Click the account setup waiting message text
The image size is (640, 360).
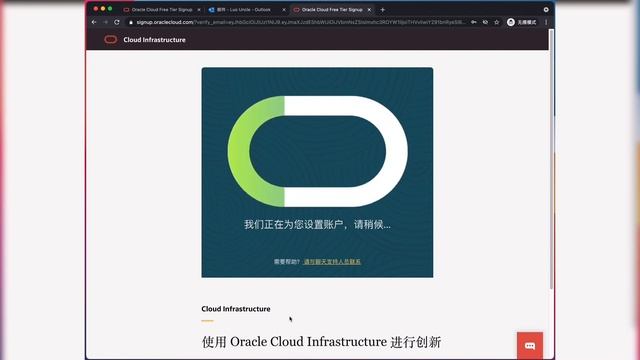click(317, 224)
